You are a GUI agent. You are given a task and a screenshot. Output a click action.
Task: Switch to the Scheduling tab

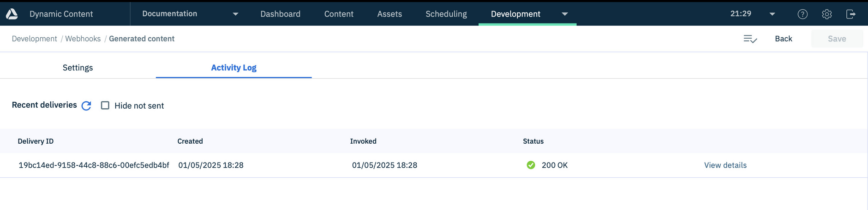[446, 14]
